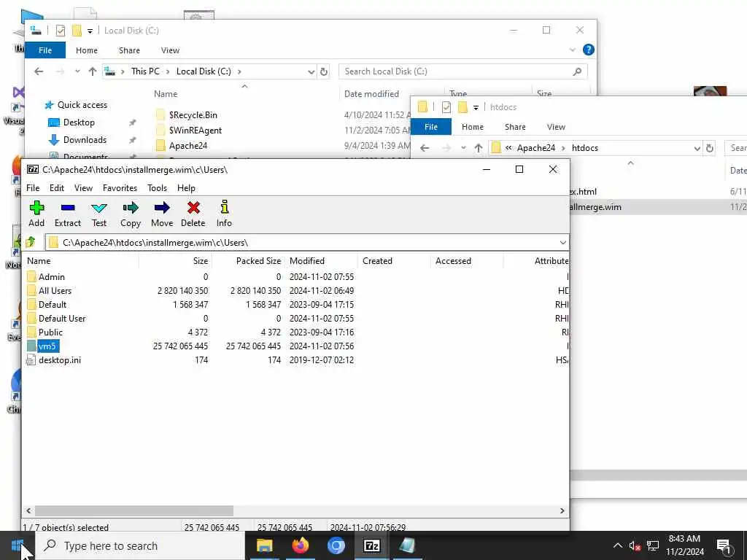The image size is (747, 560).
Task: Open File tab in Local Disk (C:) window
Action: coord(44,50)
